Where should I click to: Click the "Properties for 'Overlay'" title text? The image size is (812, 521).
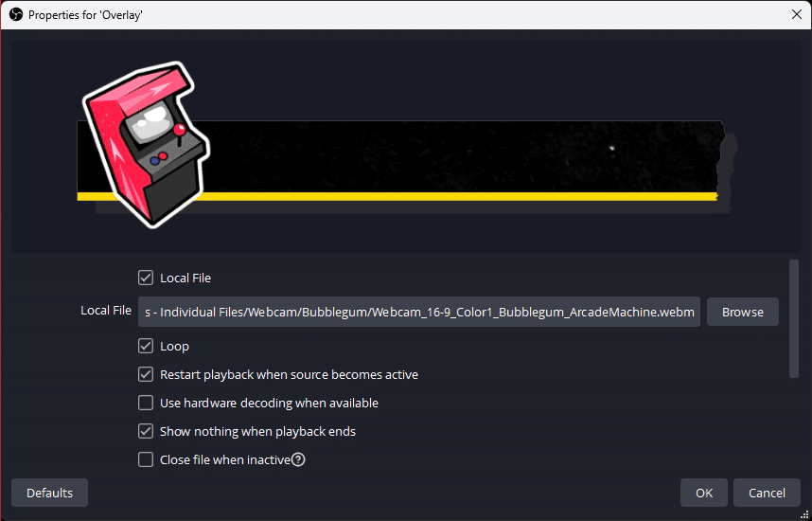tap(85, 15)
